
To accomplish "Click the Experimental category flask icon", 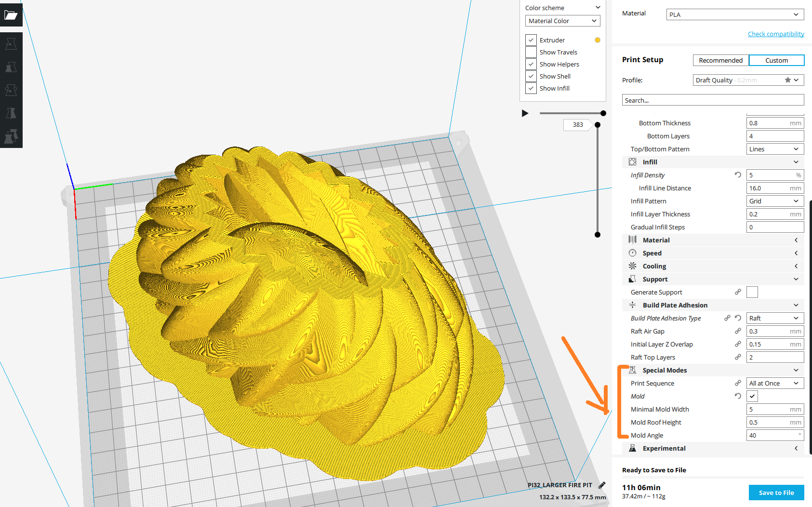I will click(x=632, y=448).
